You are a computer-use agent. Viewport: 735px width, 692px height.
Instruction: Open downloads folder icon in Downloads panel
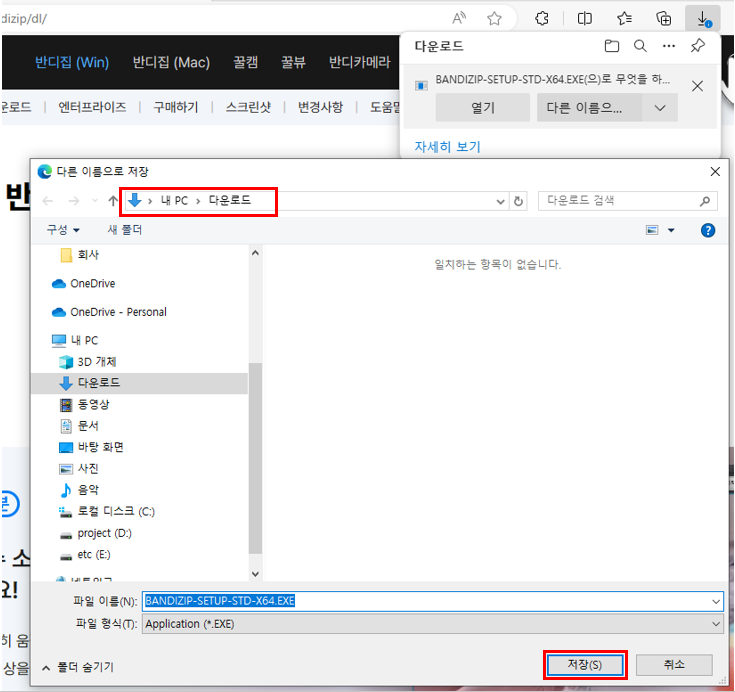coord(611,46)
